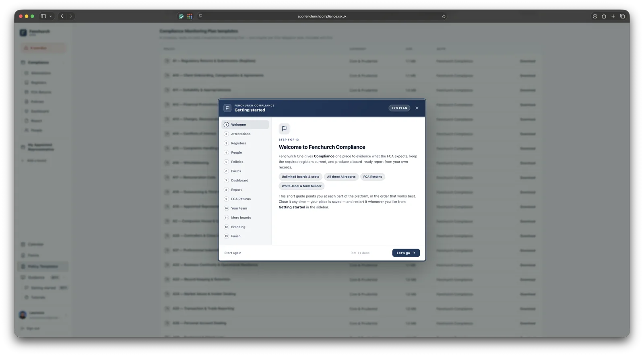This screenshot has height=356, width=644.
Task: Jump to the People step
Action: (245, 152)
